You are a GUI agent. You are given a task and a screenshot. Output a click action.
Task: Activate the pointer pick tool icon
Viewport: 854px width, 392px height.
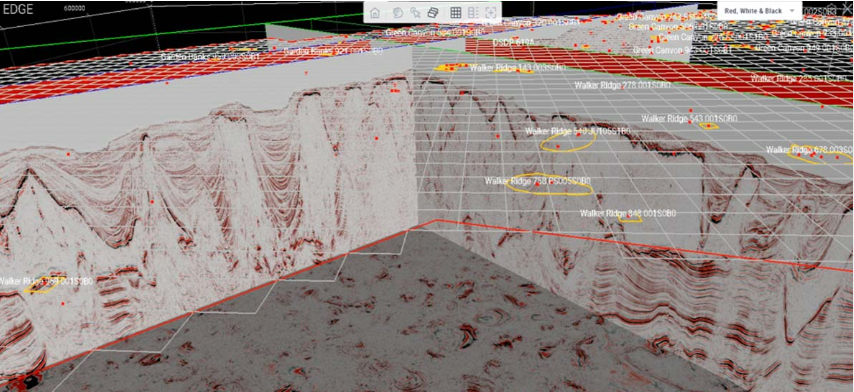(415, 13)
